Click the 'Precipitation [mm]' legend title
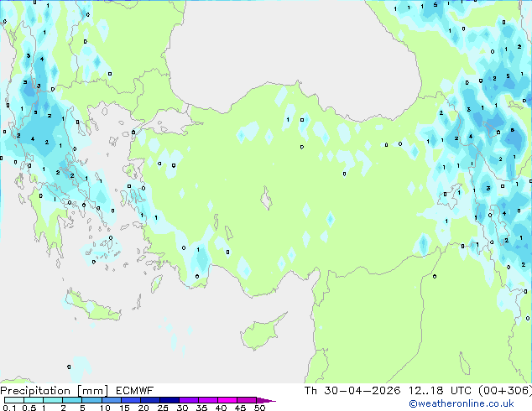The image size is (532, 411). point(55,391)
